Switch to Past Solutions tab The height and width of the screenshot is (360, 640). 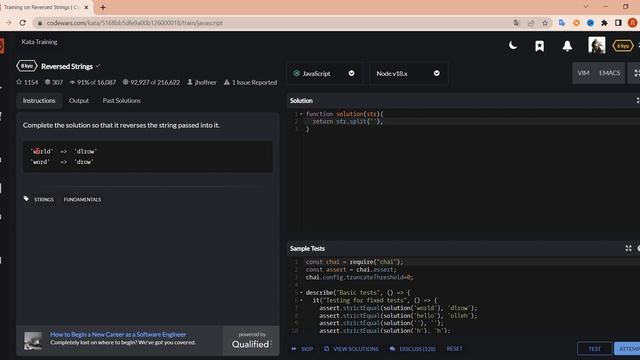[122, 100]
